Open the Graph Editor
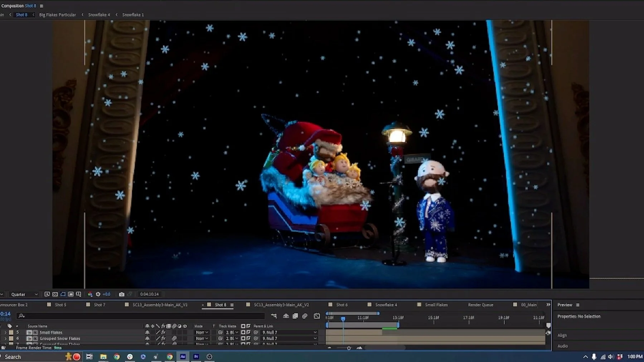 click(x=317, y=316)
